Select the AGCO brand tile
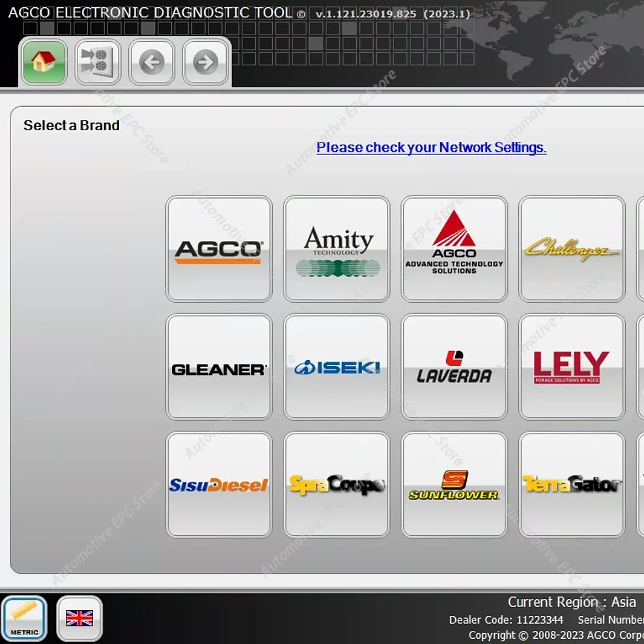This screenshot has width=644, height=644. click(219, 249)
